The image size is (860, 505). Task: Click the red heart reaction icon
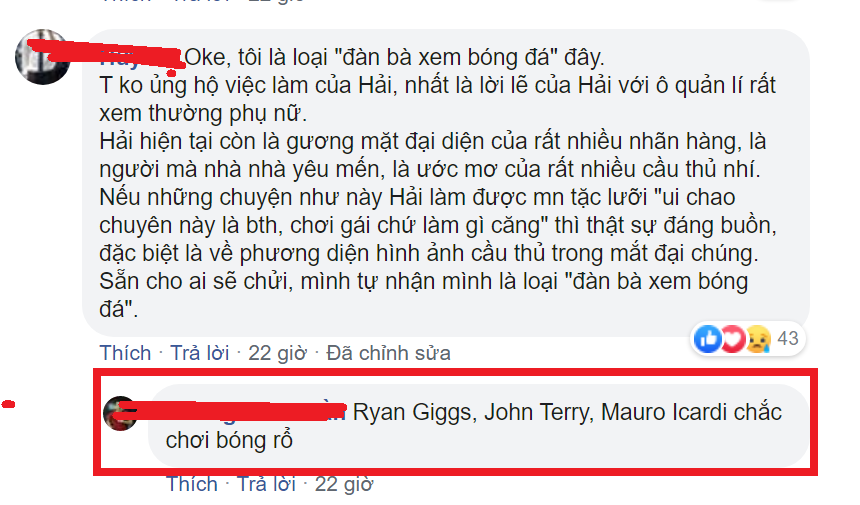pos(733,339)
